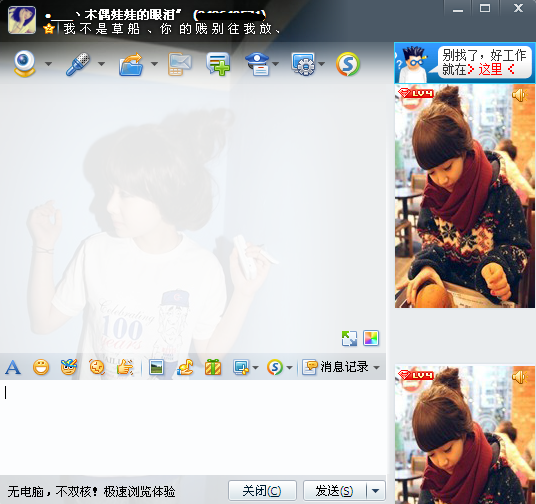The width and height of the screenshot is (536, 504).
Task: Open send button options dropdown arrow
Action: coord(376,491)
